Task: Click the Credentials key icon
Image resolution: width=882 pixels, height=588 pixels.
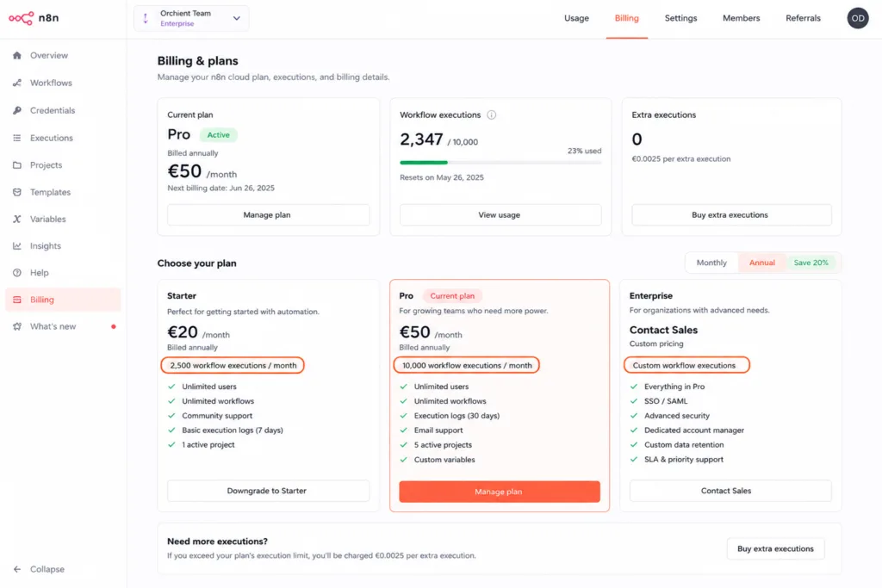Action: click(x=17, y=110)
